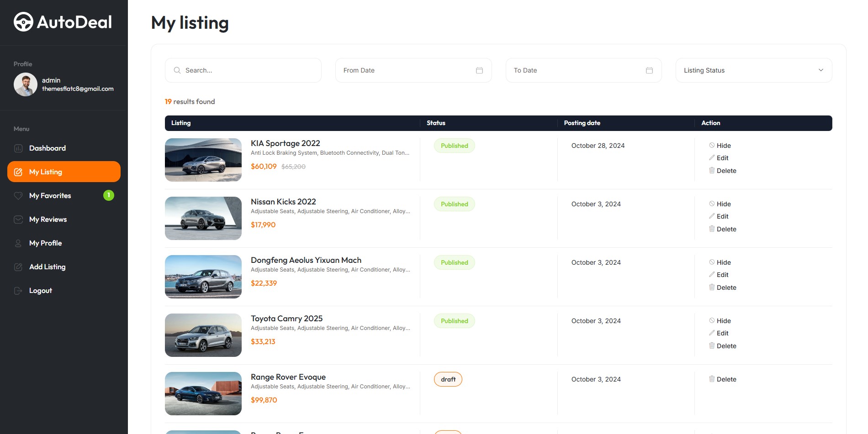Delete the Toyota Camry 2025 listing

(723, 346)
